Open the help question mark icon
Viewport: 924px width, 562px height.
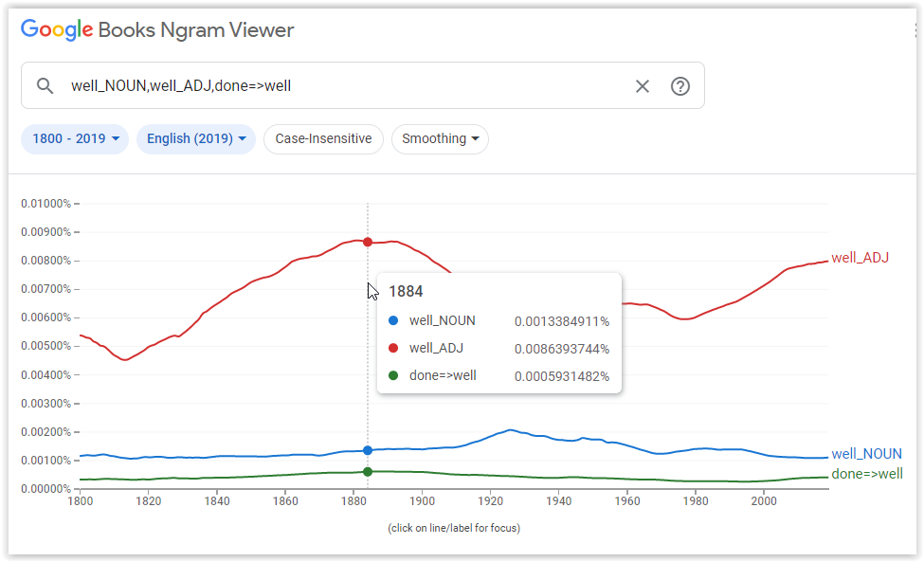click(x=680, y=86)
